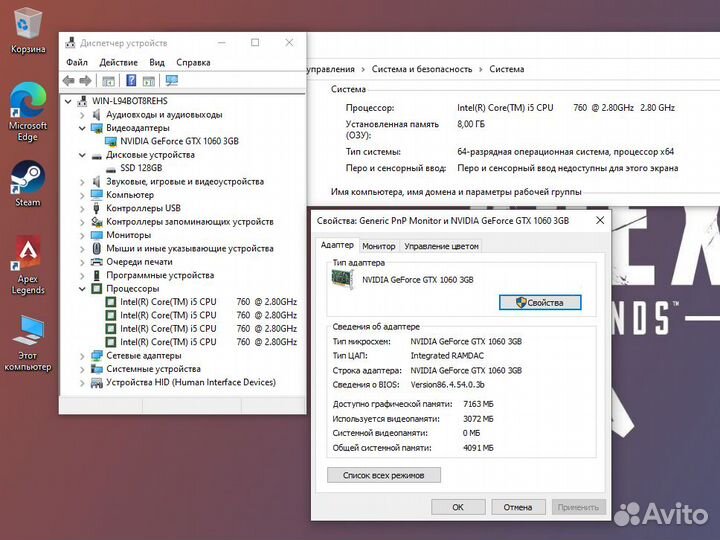Select the first Intel Core i5 CPU entry

[208, 302]
